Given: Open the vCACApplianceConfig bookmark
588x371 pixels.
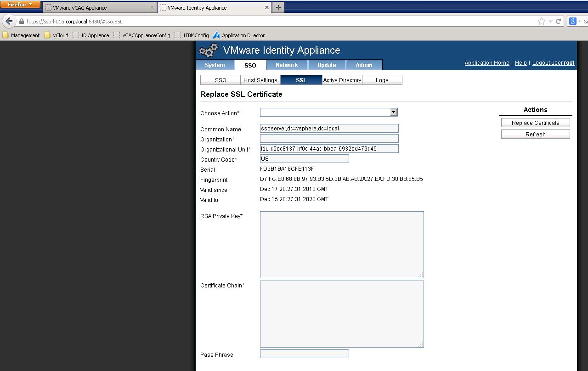Looking at the screenshot, I should tap(142, 35).
